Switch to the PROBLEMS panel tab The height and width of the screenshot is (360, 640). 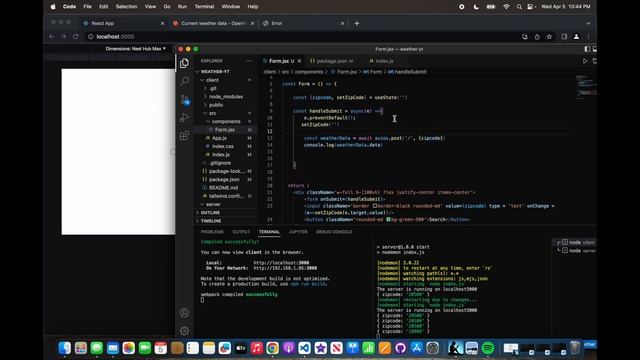pyautogui.click(x=212, y=232)
